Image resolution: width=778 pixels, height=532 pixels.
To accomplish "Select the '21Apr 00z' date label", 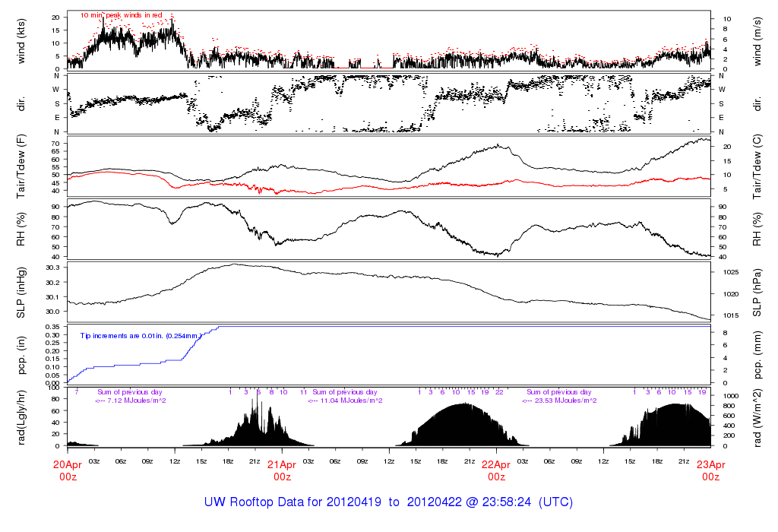I will click(282, 470).
